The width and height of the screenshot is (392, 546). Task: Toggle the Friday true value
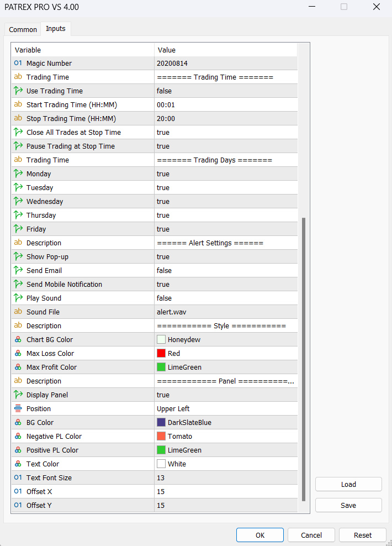coord(226,229)
